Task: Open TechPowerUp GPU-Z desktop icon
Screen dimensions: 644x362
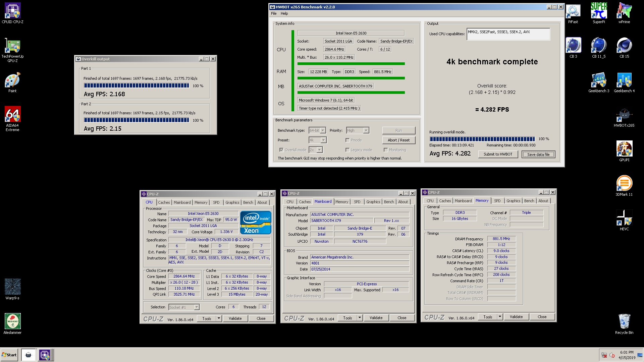Action: point(12,50)
